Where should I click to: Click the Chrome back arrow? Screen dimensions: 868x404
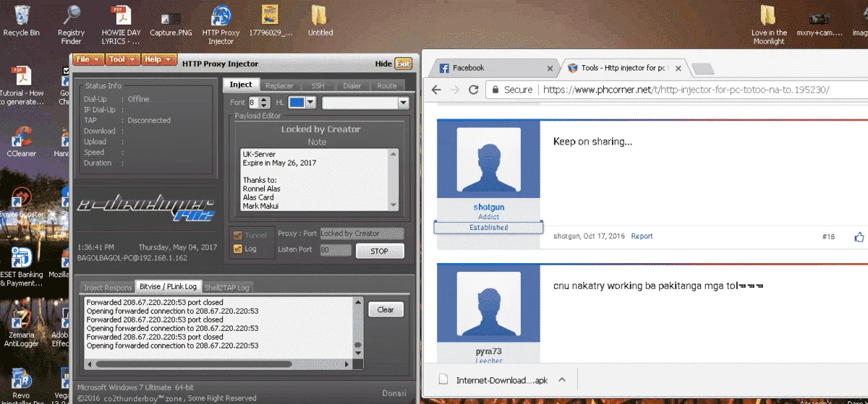(x=436, y=90)
